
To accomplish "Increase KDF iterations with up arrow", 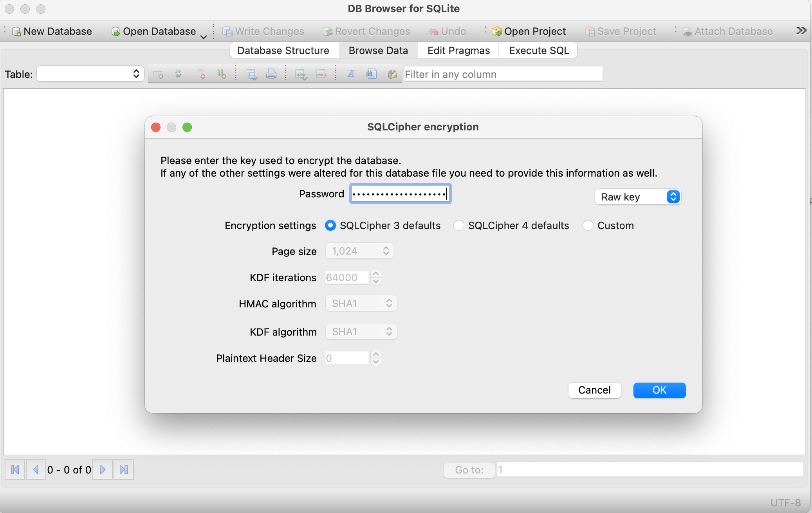I will (376, 274).
